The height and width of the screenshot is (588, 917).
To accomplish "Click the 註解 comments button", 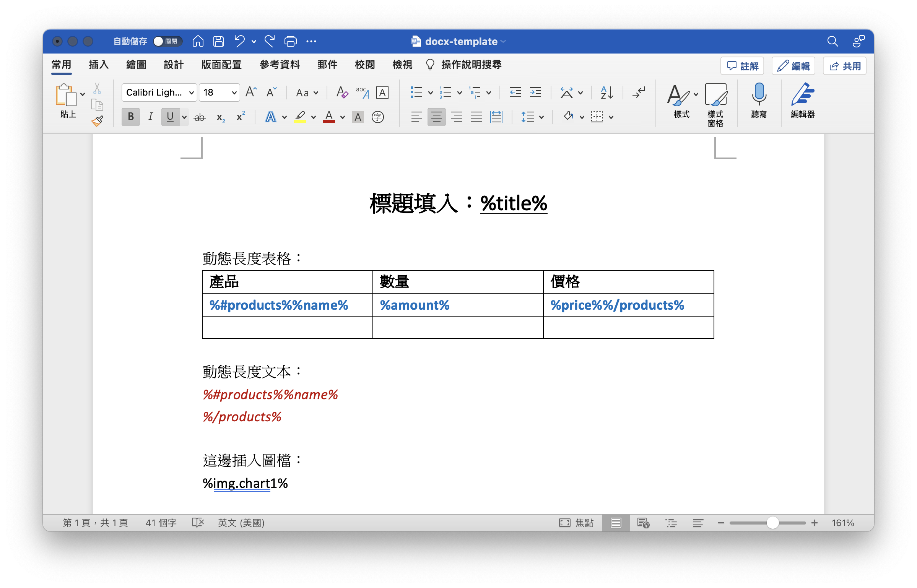I will pos(742,66).
